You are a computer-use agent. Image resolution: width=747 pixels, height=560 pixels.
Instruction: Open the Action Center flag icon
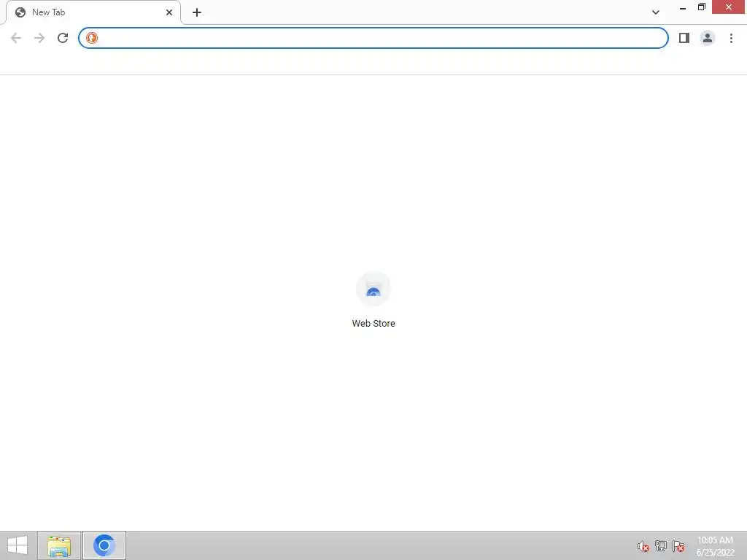pos(678,546)
